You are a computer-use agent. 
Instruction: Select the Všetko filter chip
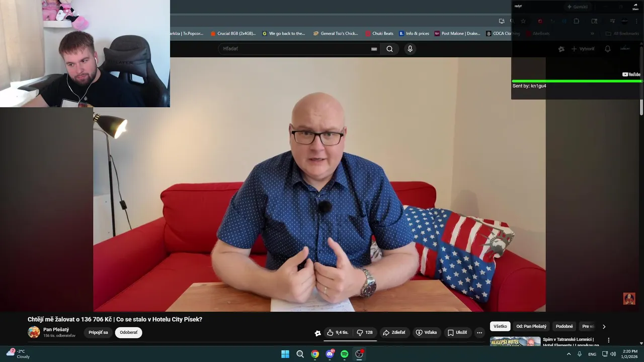pos(500,326)
